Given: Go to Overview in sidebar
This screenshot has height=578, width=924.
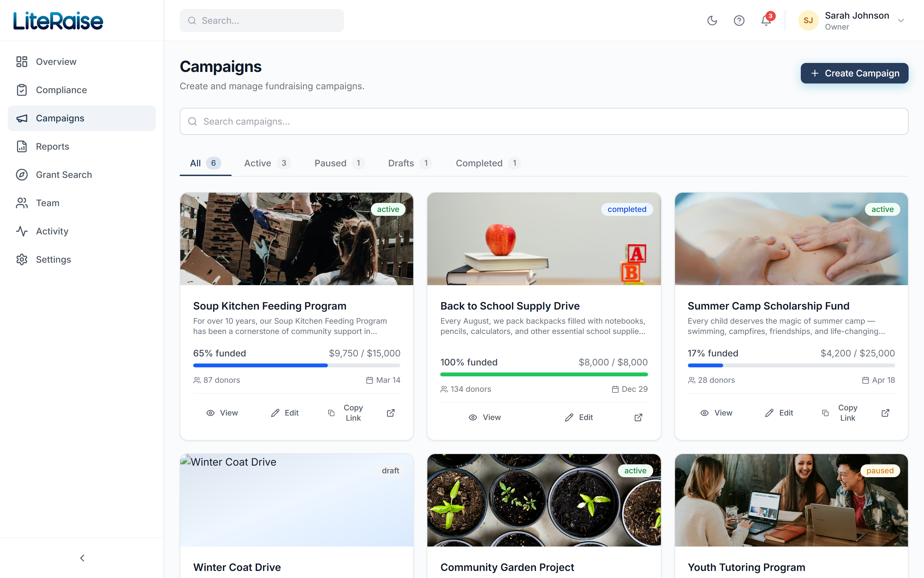Looking at the screenshot, I should click(x=82, y=62).
